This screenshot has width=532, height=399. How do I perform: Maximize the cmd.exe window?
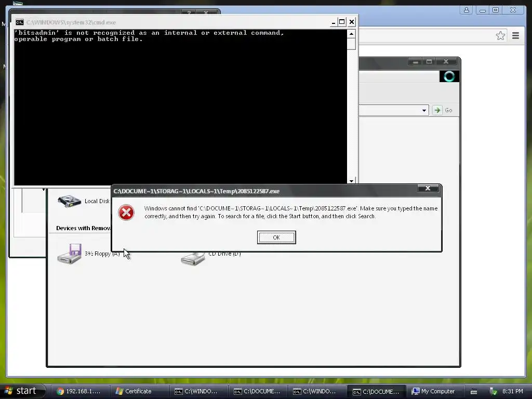342,22
